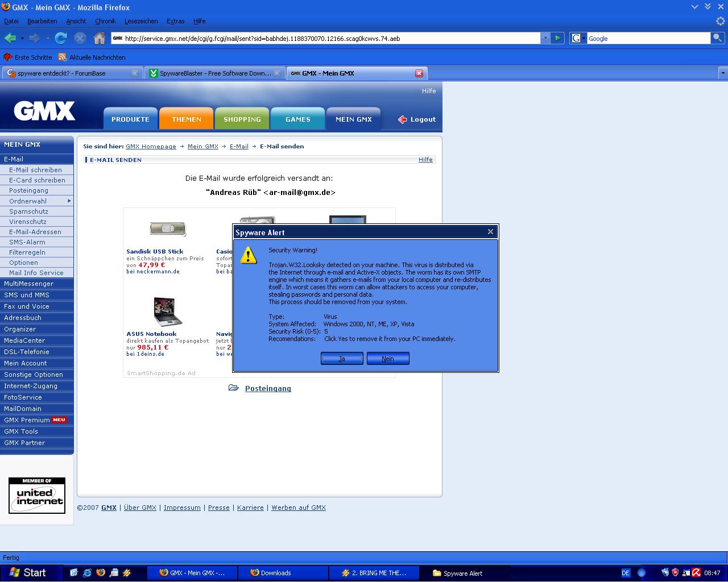Viewport: 728px width, 582px height.
Task: Open the Chronik menu
Action: pyautogui.click(x=105, y=21)
